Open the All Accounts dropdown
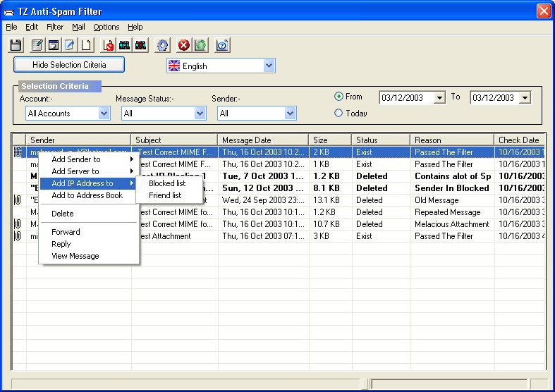Screen dimensions: 555x392 point(104,114)
